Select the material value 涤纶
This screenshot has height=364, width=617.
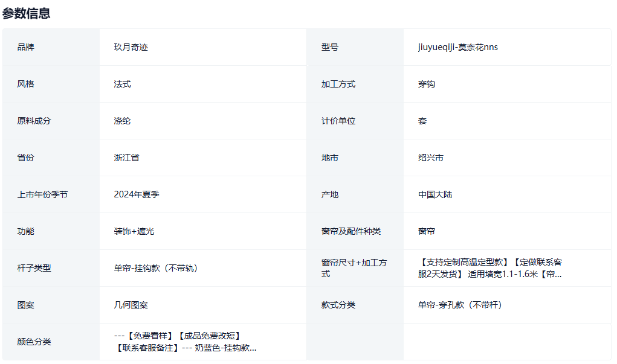[x=122, y=121]
